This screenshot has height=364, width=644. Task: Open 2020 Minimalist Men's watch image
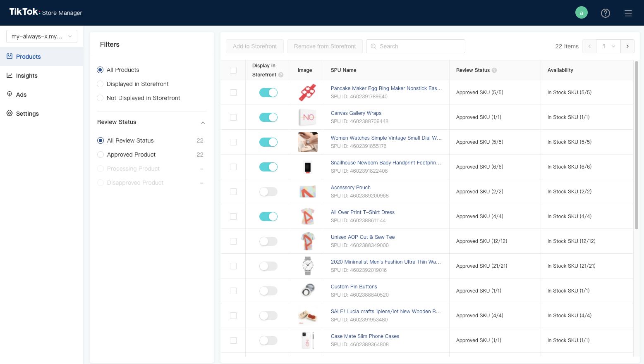(x=308, y=266)
